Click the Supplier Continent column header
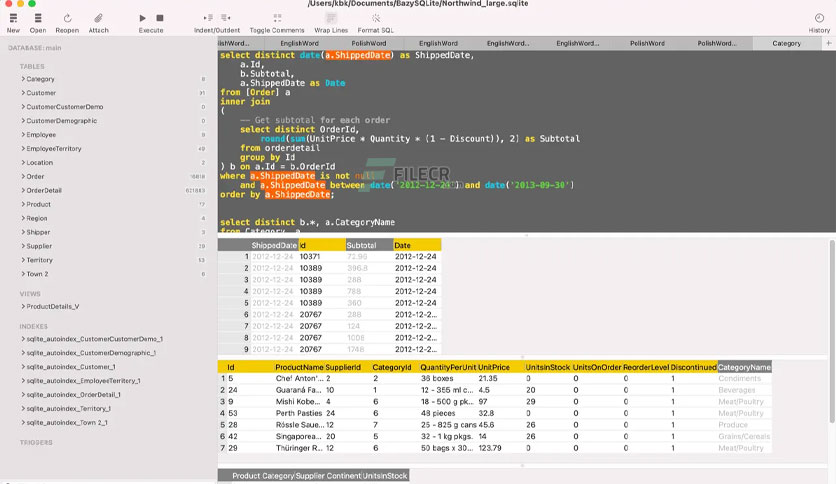836x484 pixels. (x=328, y=475)
